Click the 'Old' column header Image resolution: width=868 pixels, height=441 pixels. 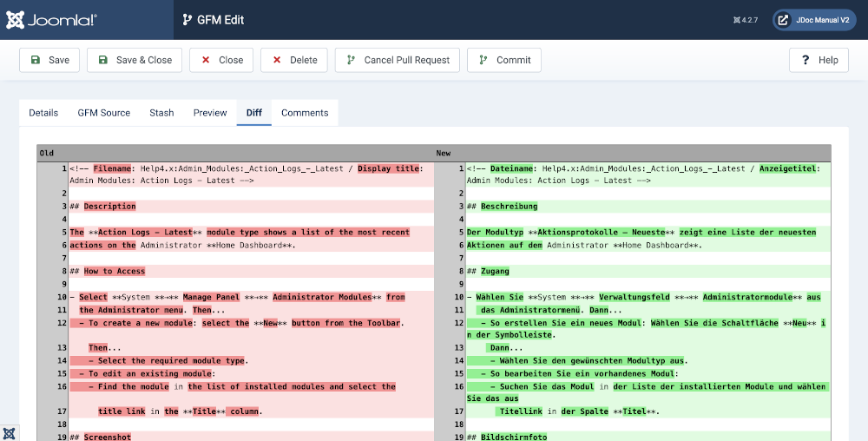(47, 154)
